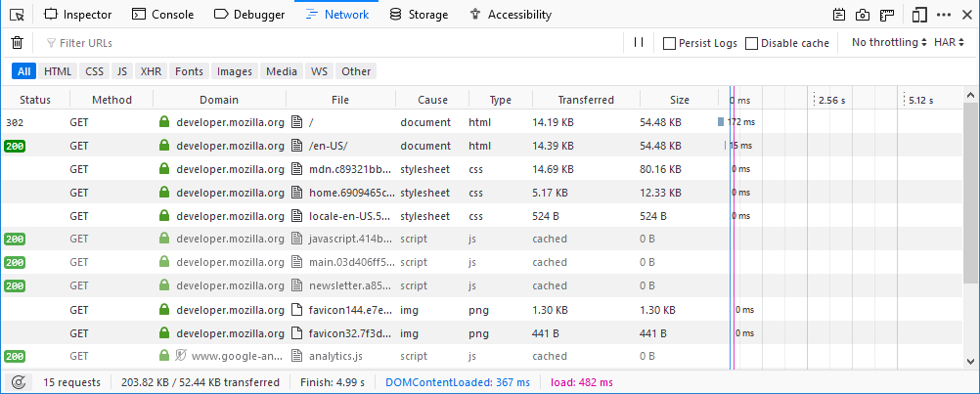This screenshot has height=394, width=980.
Task: Select the /en-US/ document request
Action: coord(481,146)
